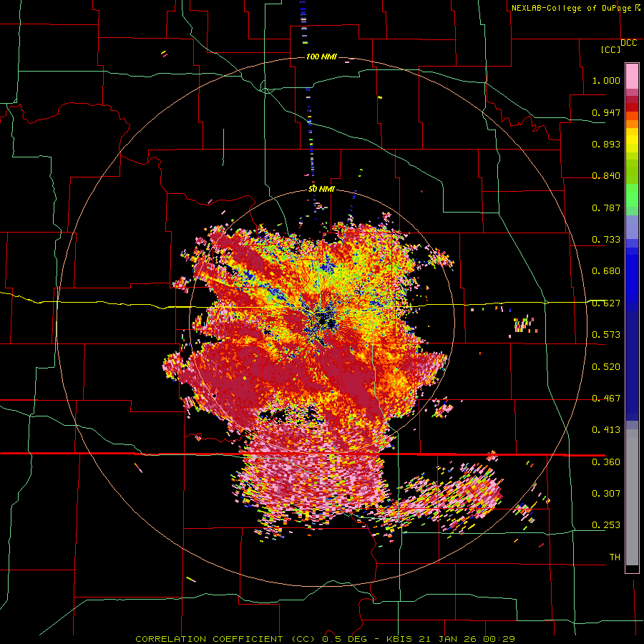Viewport: 644px width, 644px height.
Task: Click the DCC label above the color bar
Action: (x=628, y=43)
